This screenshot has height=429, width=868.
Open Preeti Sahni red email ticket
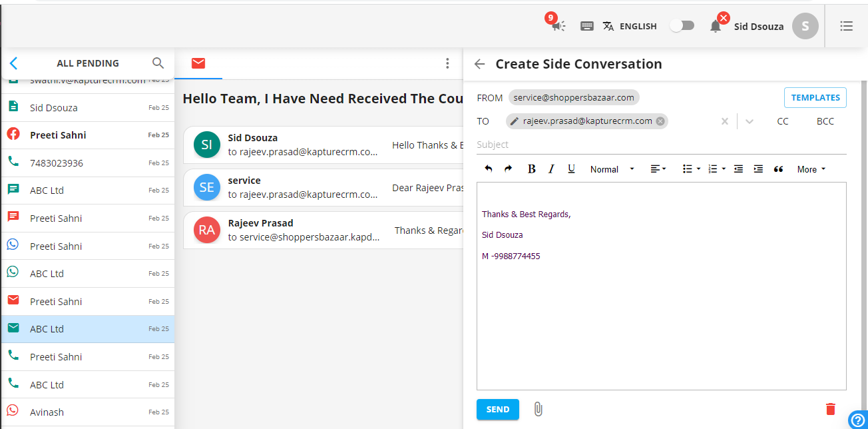tap(88, 301)
